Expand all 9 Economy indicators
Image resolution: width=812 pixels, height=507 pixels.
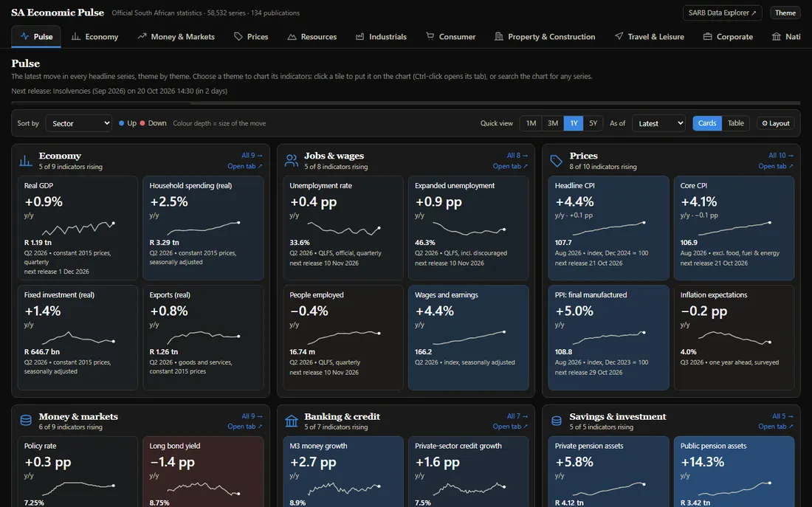coord(252,156)
